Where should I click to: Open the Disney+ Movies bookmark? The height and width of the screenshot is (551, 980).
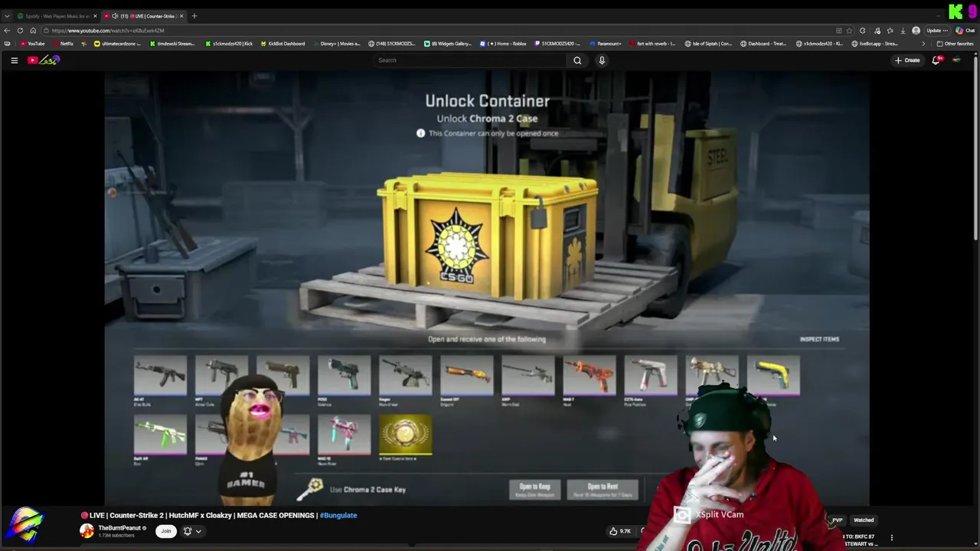point(336,44)
